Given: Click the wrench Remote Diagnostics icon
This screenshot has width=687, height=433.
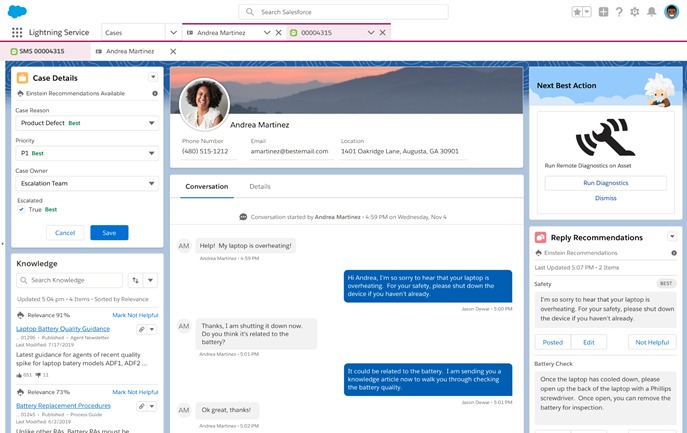Looking at the screenshot, I should tap(606, 137).
